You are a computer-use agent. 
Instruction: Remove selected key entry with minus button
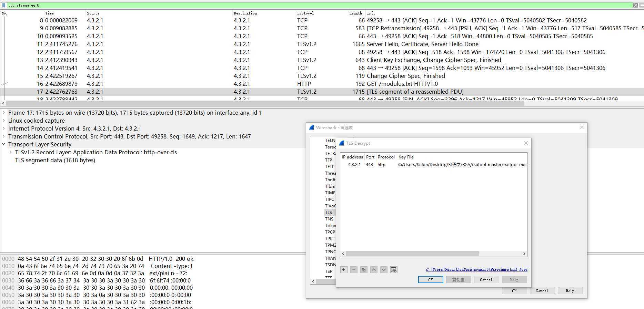pos(354,270)
